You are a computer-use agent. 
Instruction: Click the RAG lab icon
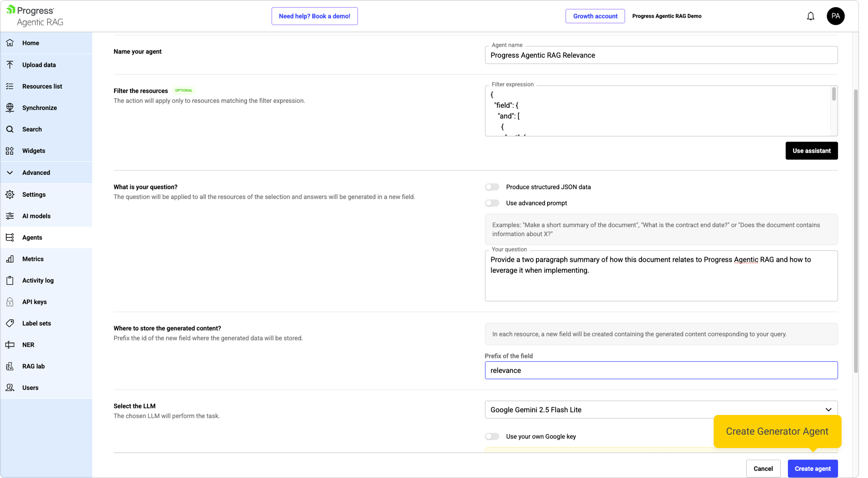pyautogui.click(x=10, y=366)
